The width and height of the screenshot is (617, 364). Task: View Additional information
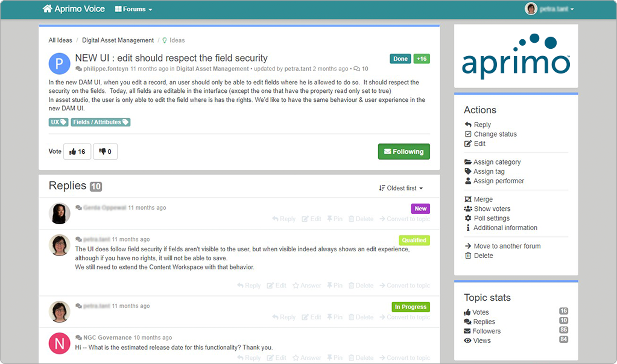click(x=501, y=228)
